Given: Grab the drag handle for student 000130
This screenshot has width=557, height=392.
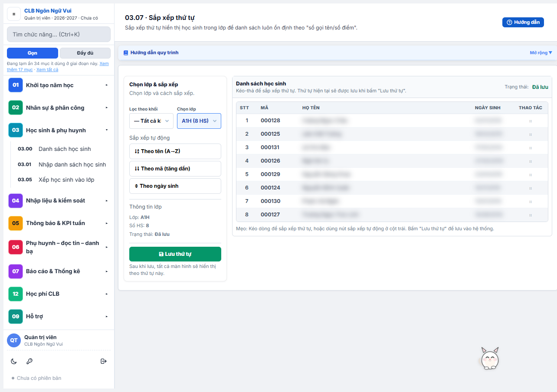Looking at the screenshot, I should pyautogui.click(x=531, y=202).
